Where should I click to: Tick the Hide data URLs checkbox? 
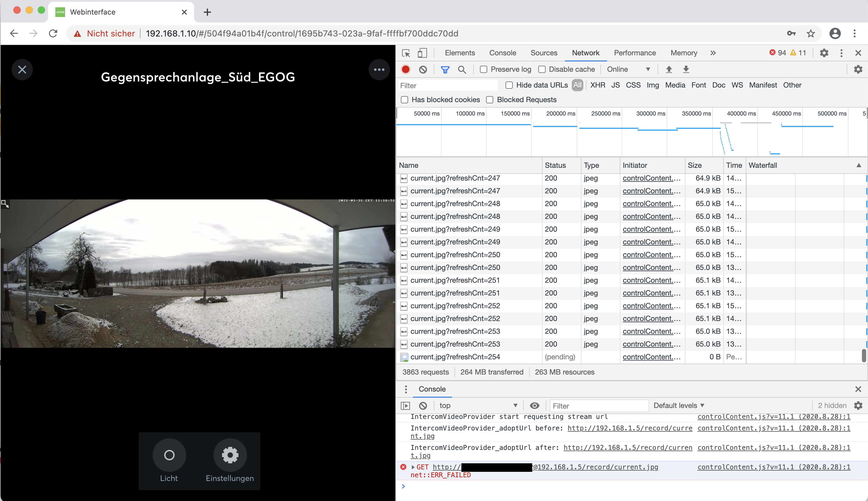(509, 85)
